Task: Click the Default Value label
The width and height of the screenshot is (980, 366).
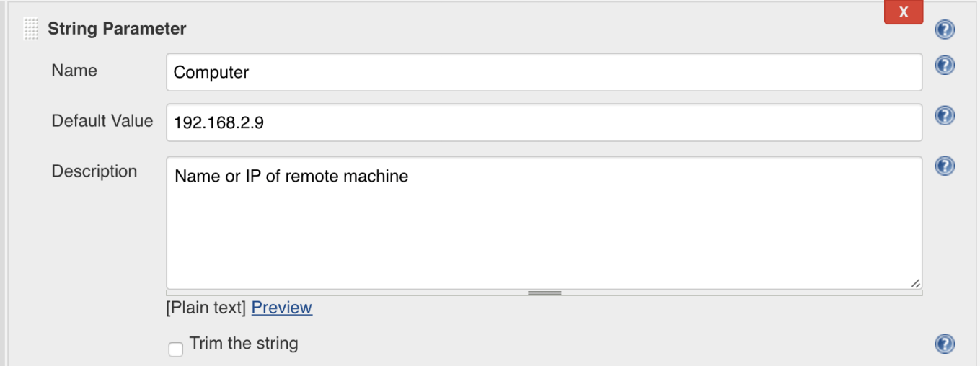Action: [102, 121]
